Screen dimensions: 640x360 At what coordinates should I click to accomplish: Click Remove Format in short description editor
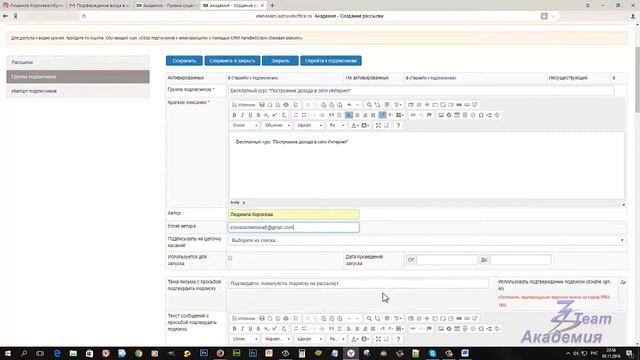coord(284,115)
